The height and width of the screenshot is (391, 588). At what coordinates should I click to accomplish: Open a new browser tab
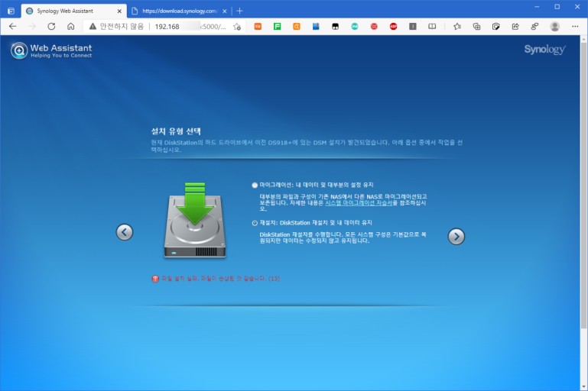coord(239,11)
